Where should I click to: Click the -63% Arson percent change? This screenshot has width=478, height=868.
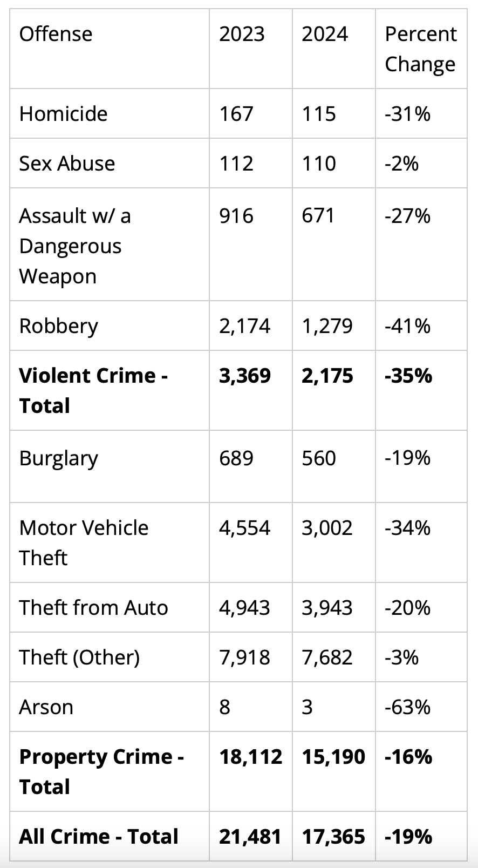click(407, 707)
